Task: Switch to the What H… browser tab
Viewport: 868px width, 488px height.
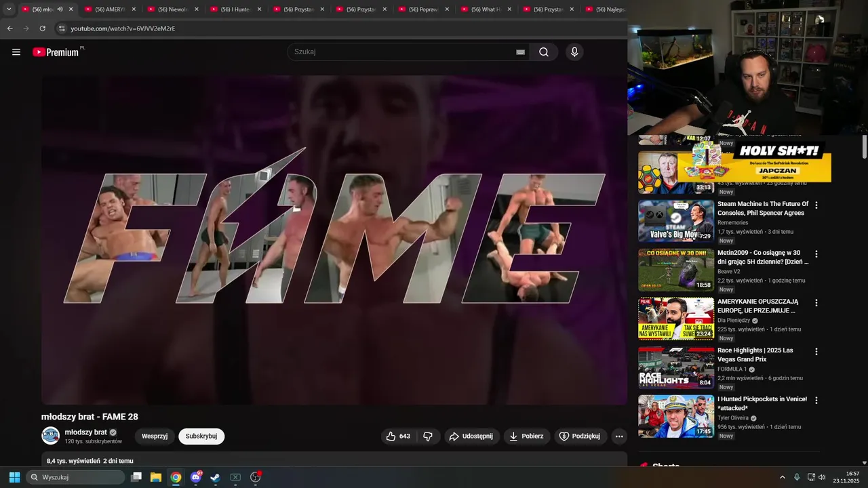Action: [486, 9]
